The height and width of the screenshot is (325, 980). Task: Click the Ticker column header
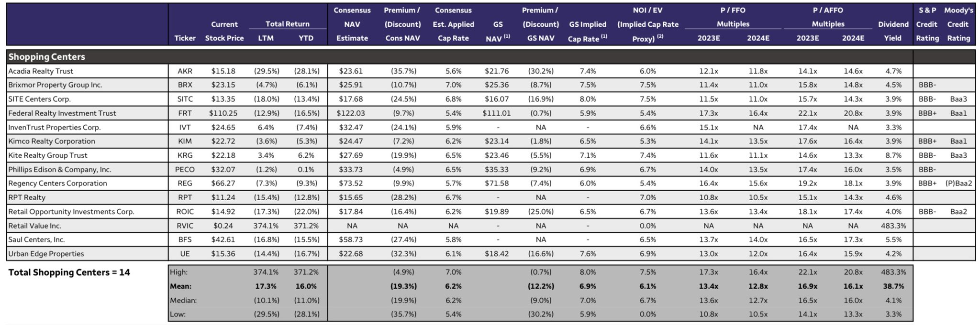pos(185,38)
